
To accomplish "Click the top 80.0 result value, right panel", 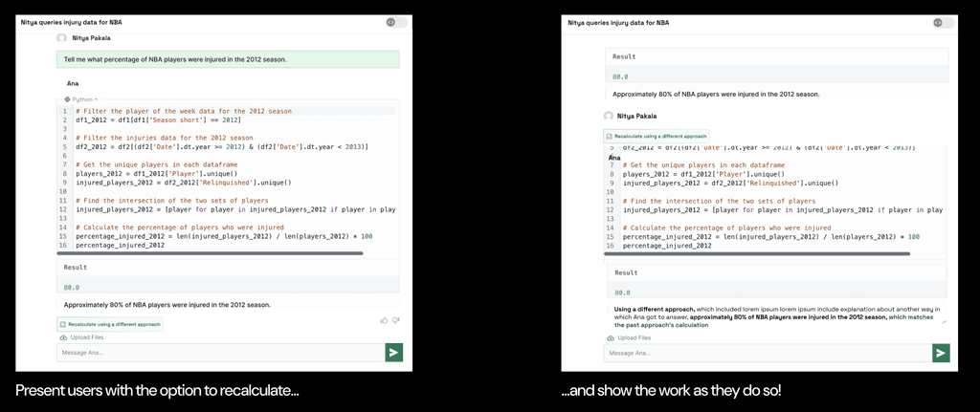I will tap(620, 77).
